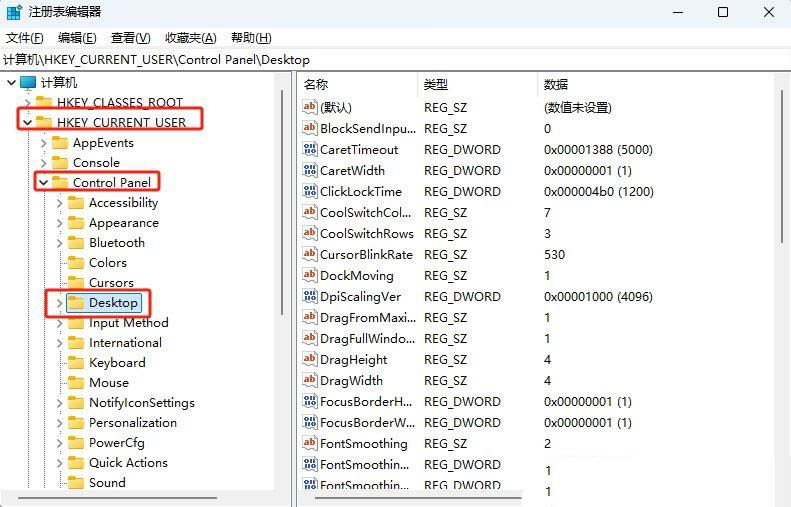Click the 类型 column header
Screen dimensions: 791x507
coord(435,84)
